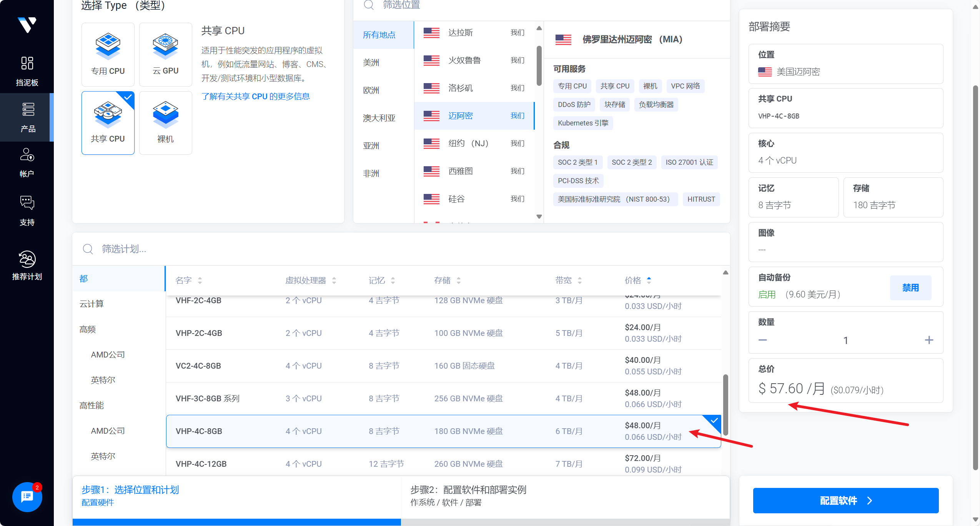Click the 推荐计划 referral program icon
980x526 pixels.
coord(27,259)
